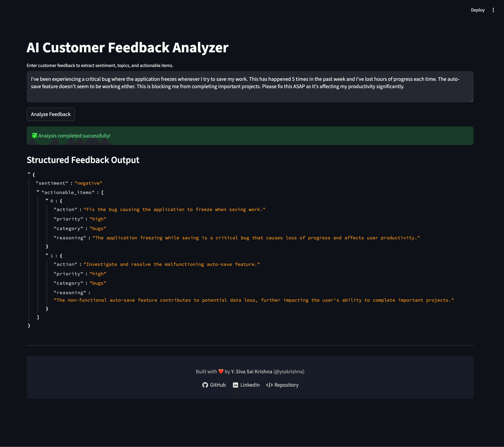Click the LinkedIn logo icon

click(235, 385)
